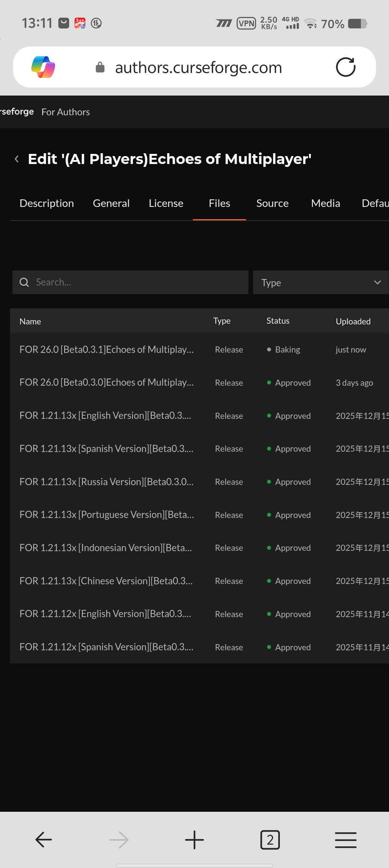Open file FOR 26.0 [Beta0.3.0] Echoes

107,382
